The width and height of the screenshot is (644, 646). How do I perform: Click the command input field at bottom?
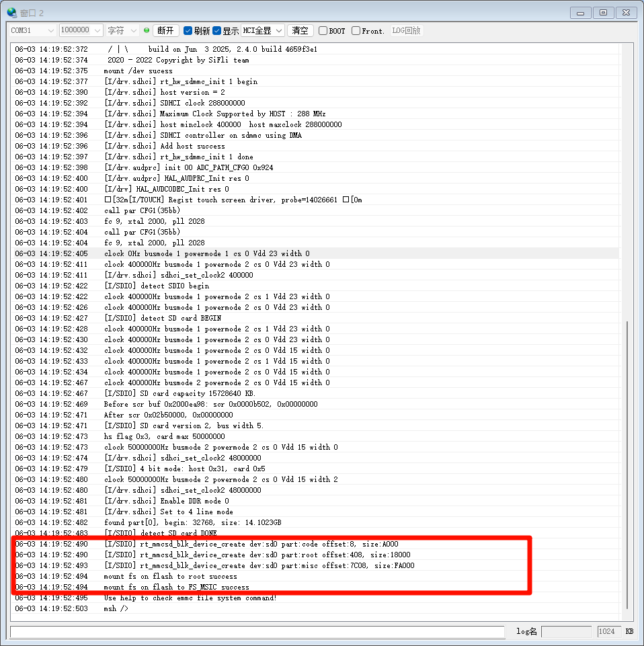tap(257, 632)
